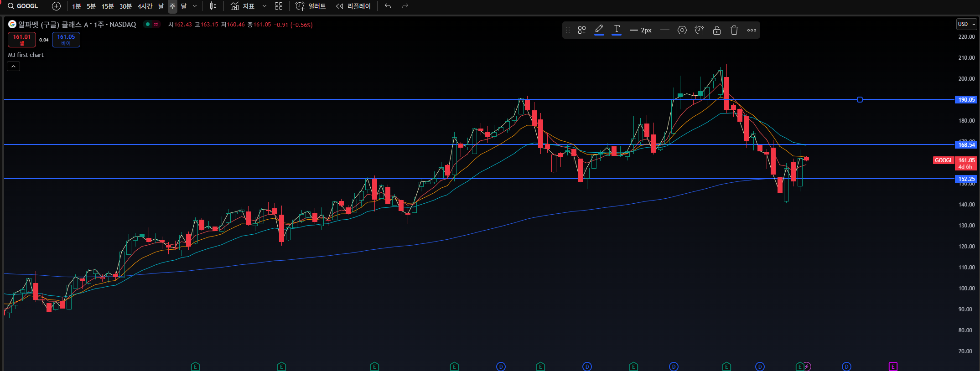Redo the chart action
The image size is (980, 371).
coord(405,6)
